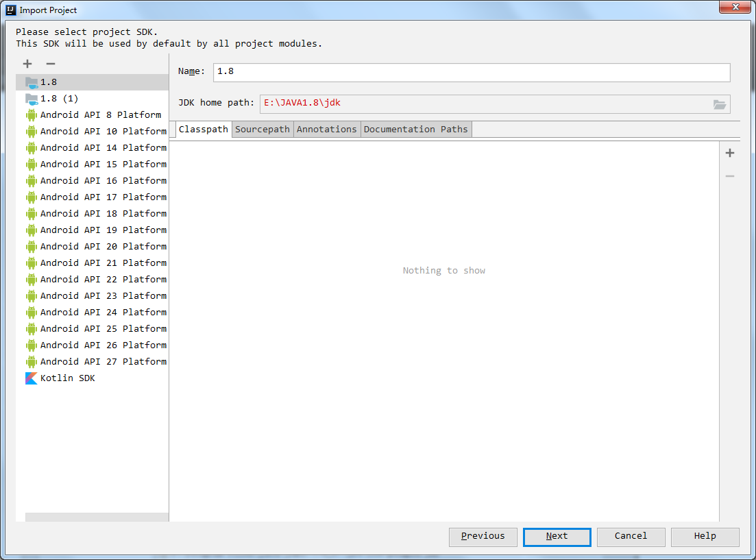Remove a classpath entry with the minus icon beside the Classpath panel

click(x=730, y=176)
